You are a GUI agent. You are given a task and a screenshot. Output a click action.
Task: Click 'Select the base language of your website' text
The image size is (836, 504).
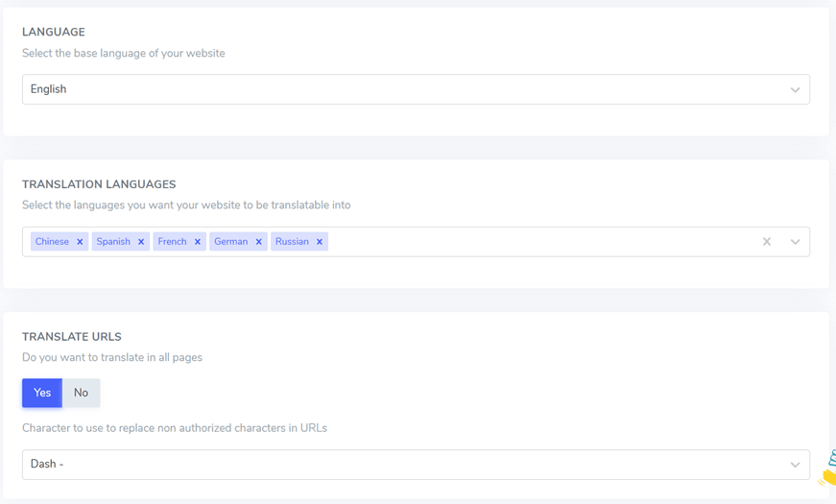click(124, 54)
